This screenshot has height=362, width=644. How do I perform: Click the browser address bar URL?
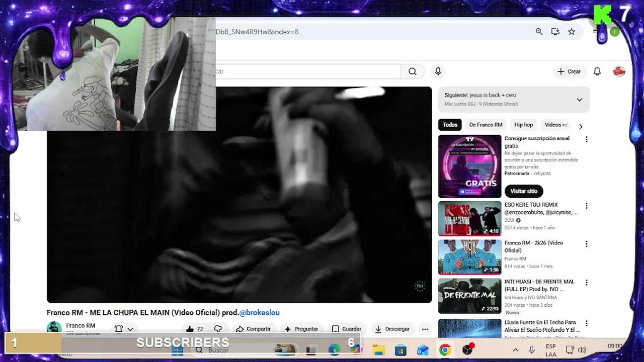257,32
